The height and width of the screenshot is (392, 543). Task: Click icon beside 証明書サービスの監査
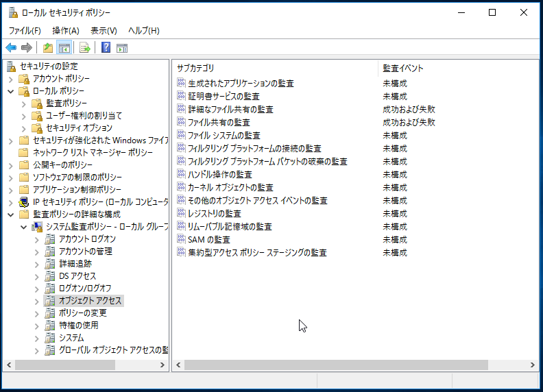(181, 95)
